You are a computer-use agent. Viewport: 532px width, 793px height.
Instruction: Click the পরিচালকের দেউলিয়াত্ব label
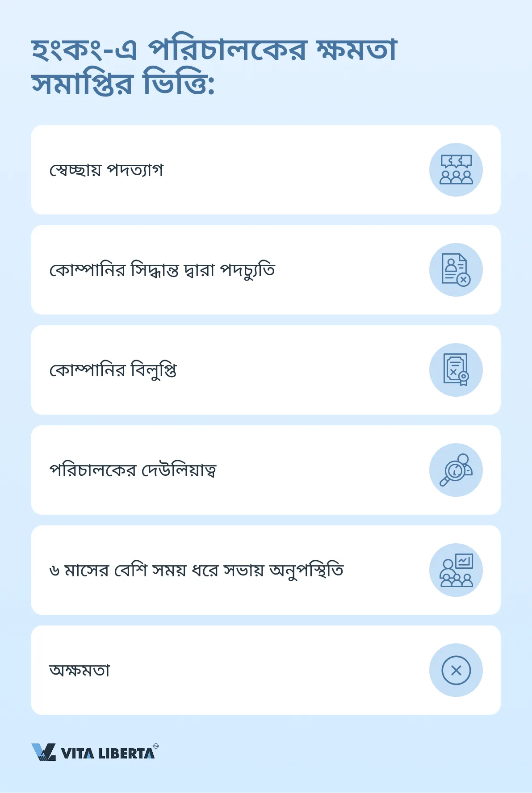(x=133, y=470)
